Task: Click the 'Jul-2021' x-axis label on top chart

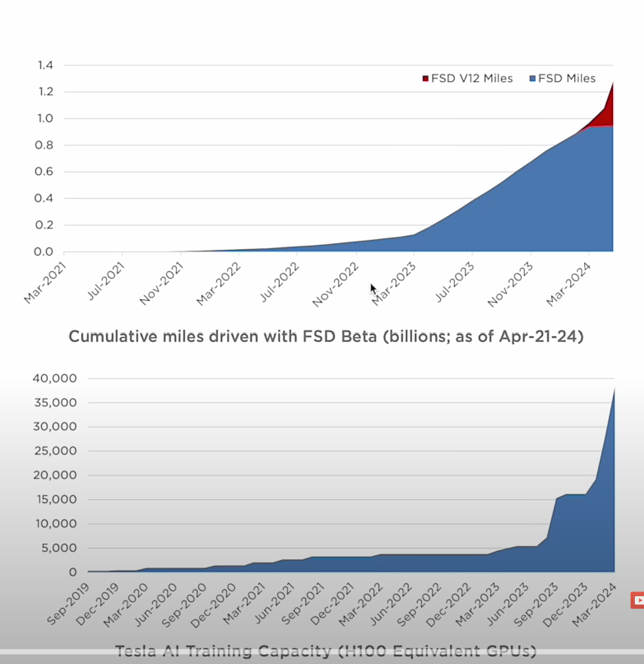Action: pyautogui.click(x=106, y=281)
